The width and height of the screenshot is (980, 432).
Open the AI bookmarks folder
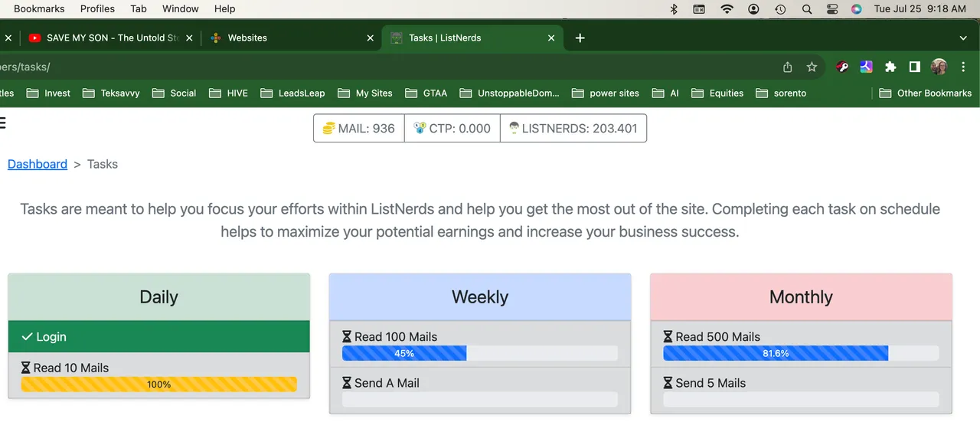point(665,93)
